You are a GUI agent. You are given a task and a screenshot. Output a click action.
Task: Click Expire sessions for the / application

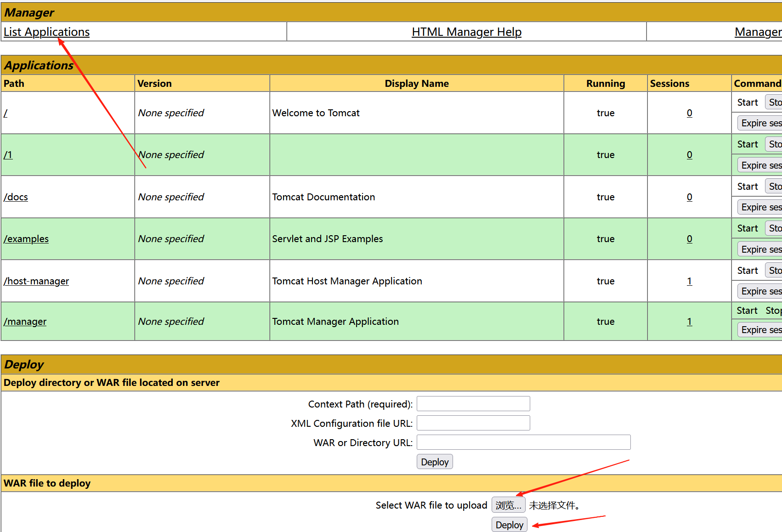click(x=760, y=123)
